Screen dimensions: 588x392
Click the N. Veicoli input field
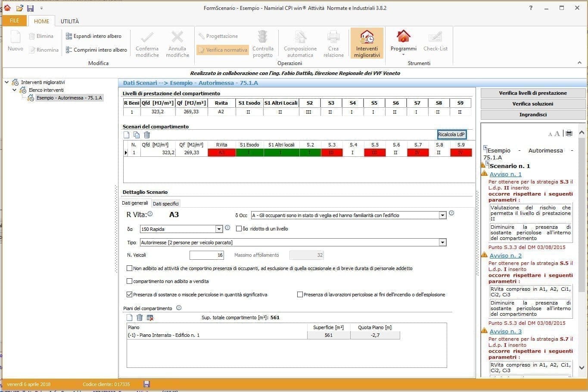[x=206, y=255]
